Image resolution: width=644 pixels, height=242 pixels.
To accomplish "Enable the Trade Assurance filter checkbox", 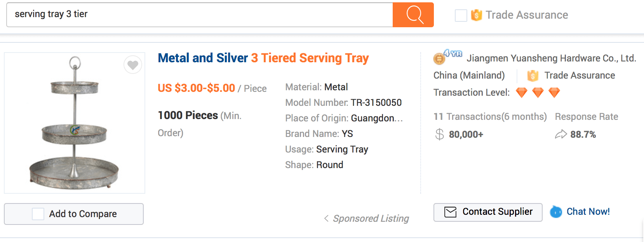I will pos(461,16).
